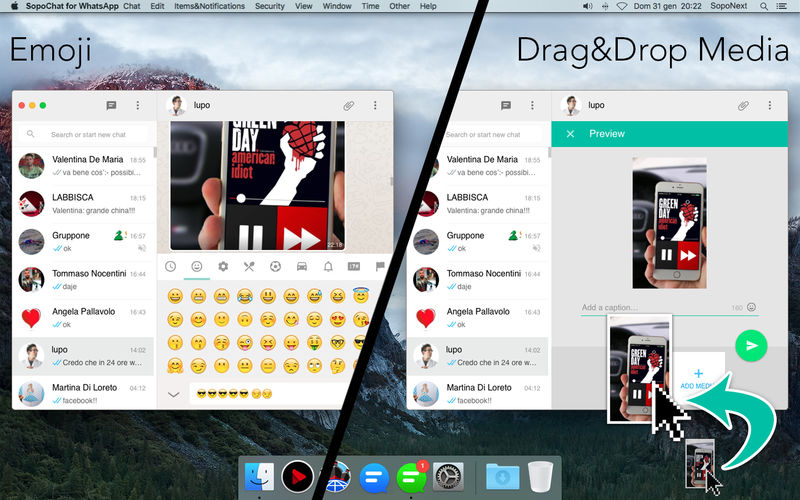This screenshot has height=500, width=800.
Task: Open Martina Di Loreto chat in emoji picker window
Action: pyautogui.click(x=83, y=394)
